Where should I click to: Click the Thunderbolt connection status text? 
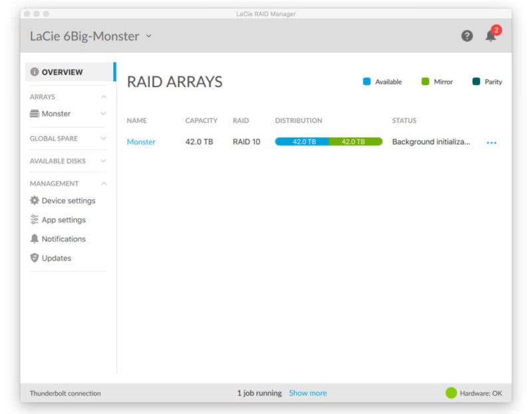(x=65, y=393)
